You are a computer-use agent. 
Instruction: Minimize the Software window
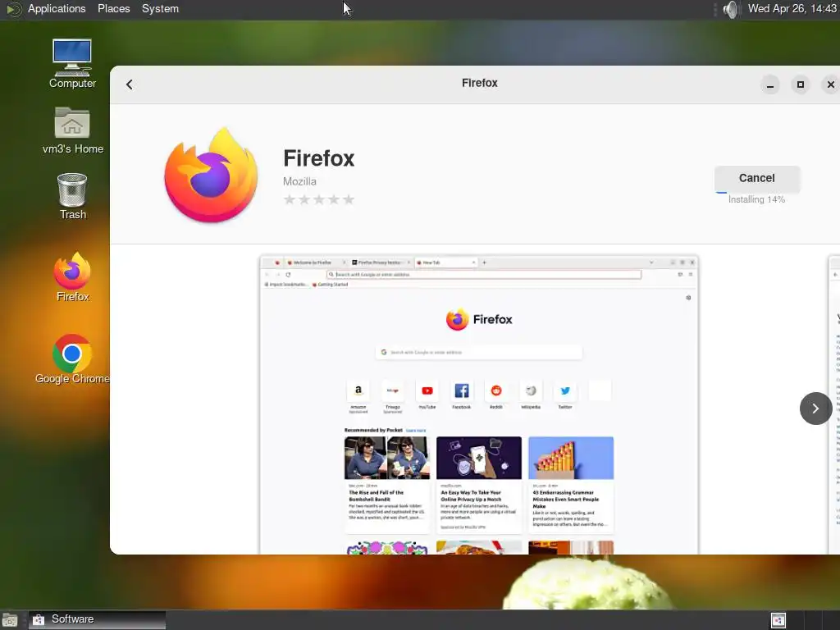coord(769,84)
